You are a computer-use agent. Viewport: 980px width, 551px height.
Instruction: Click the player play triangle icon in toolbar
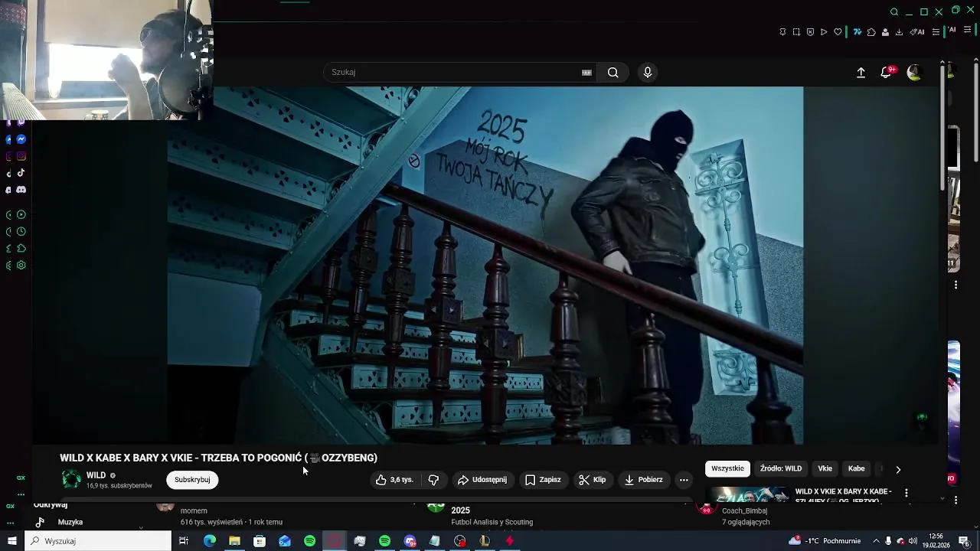click(x=824, y=32)
